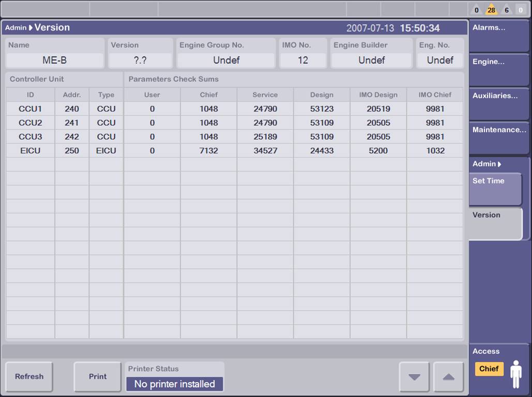Switch to the Set Time tab

click(495, 189)
